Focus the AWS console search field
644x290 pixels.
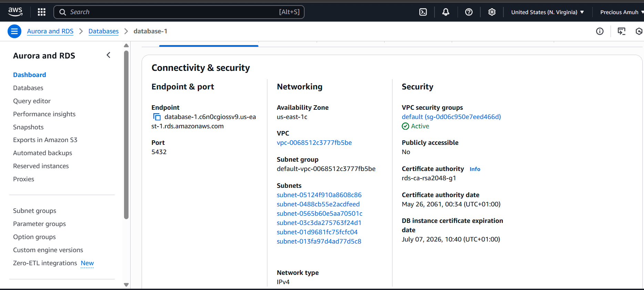pyautogui.click(x=179, y=12)
